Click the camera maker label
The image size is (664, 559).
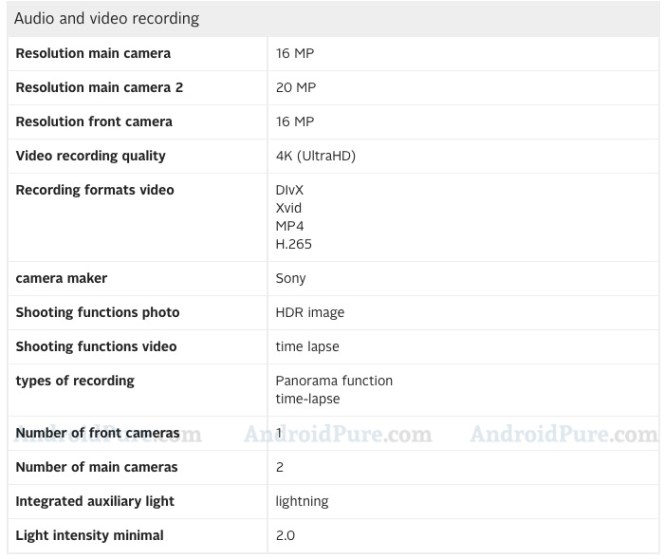point(61,278)
